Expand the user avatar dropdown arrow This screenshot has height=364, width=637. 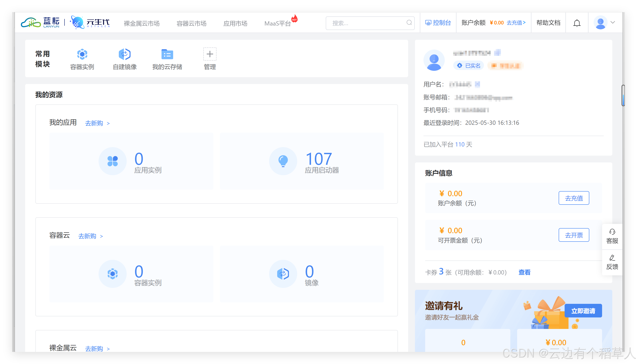pyautogui.click(x=613, y=23)
